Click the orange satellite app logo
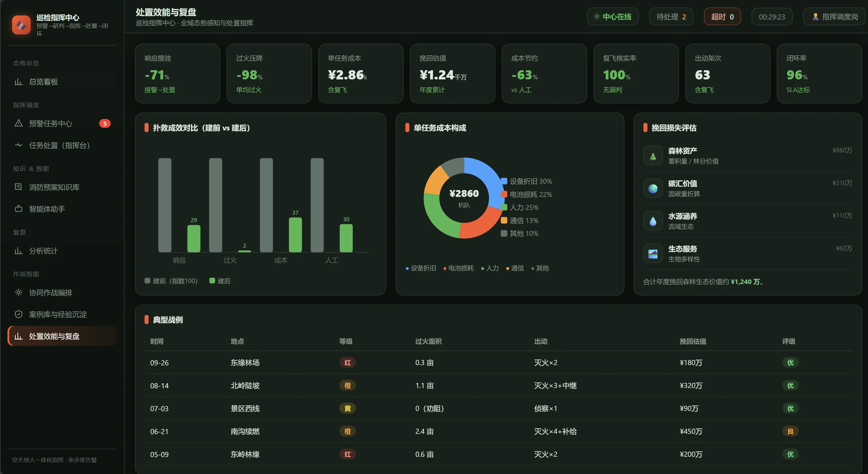The image size is (868, 474). point(21,25)
